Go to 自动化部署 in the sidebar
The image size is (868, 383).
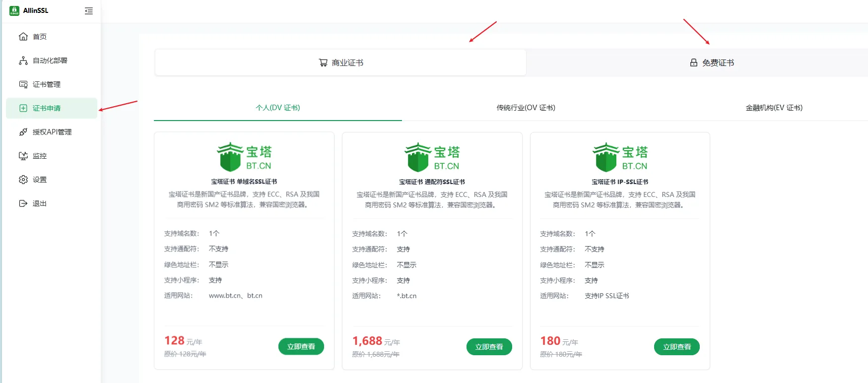click(x=52, y=61)
